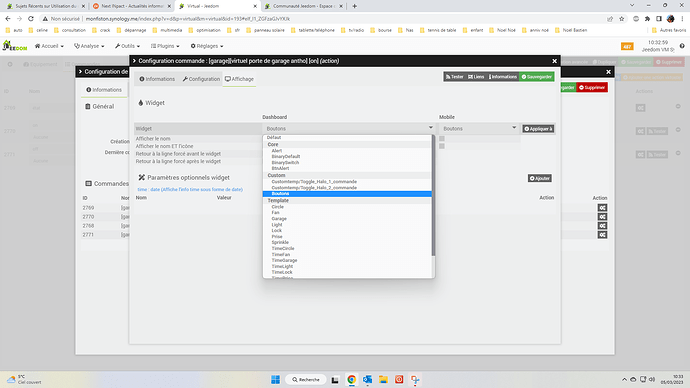This screenshot has width=690, height=388.
Task: Bookmark page with the star icon
Action: (x=621, y=19)
